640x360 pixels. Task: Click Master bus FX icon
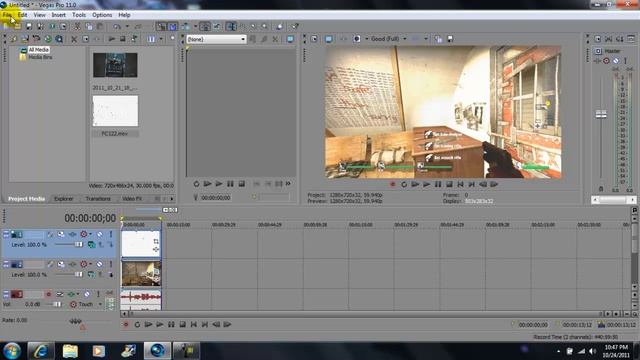[x=597, y=61]
